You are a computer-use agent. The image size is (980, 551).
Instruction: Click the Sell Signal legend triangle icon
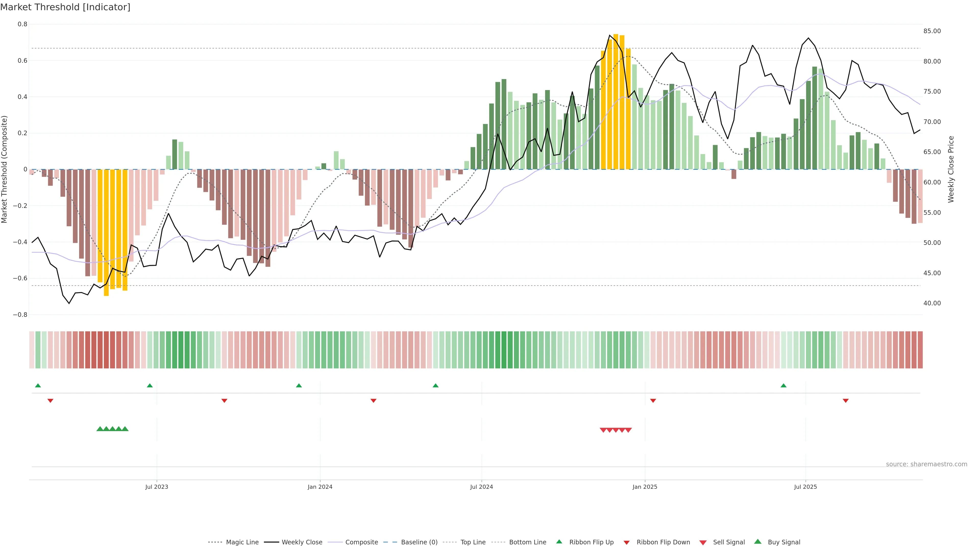703,542
